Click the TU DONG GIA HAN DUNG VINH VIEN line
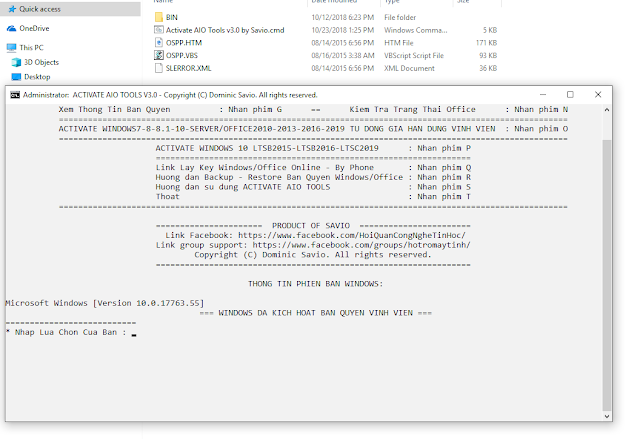Viewport: 640px width, 439px height. point(313,129)
